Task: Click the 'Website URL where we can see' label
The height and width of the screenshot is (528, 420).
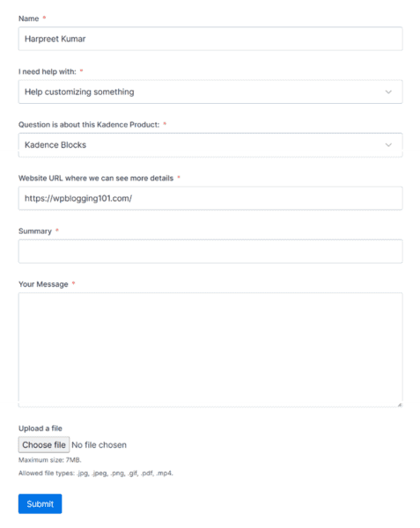Action: pyautogui.click(x=96, y=178)
